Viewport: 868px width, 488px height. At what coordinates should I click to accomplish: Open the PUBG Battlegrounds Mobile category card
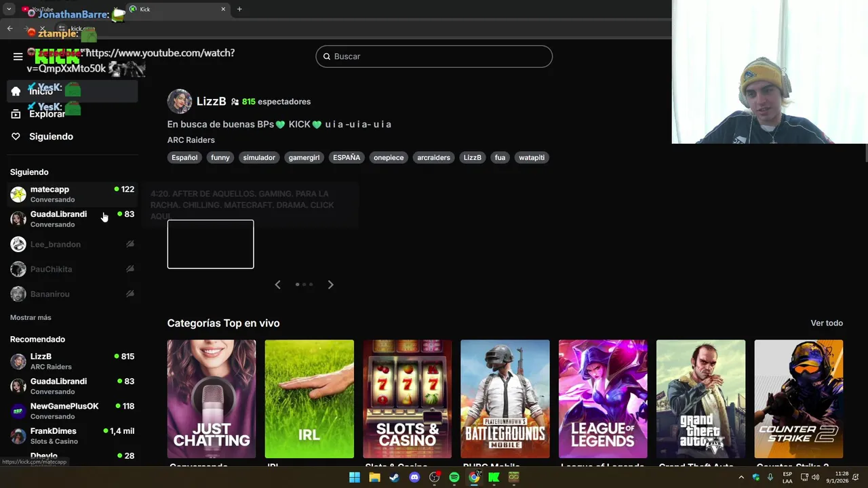pyautogui.click(x=505, y=399)
